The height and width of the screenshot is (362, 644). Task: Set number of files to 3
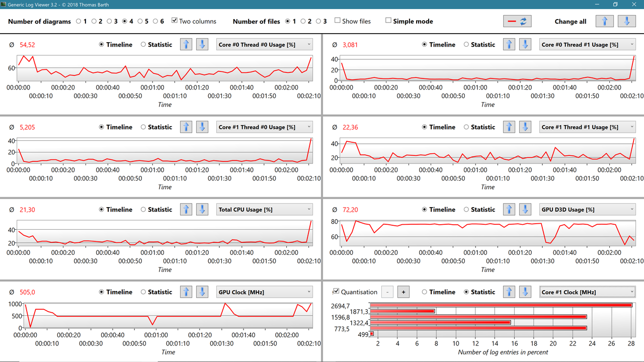pos(318,21)
